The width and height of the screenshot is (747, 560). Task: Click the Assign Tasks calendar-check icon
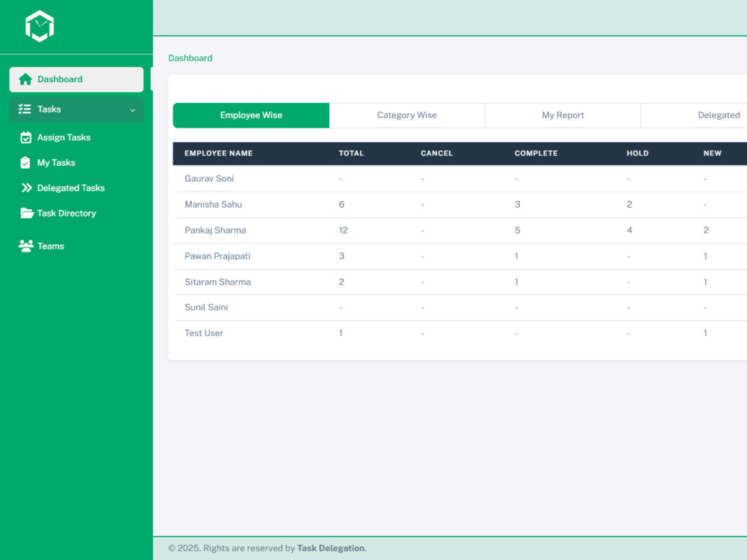(x=25, y=137)
